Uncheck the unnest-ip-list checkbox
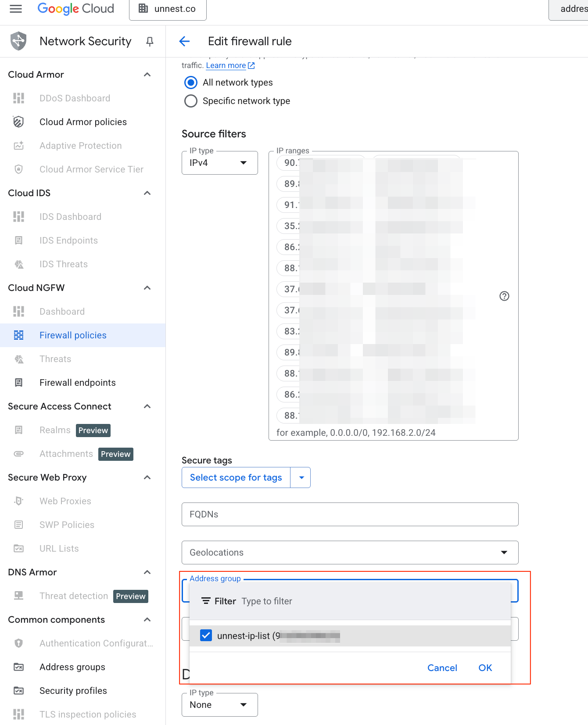Image resolution: width=588 pixels, height=725 pixels. [206, 635]
